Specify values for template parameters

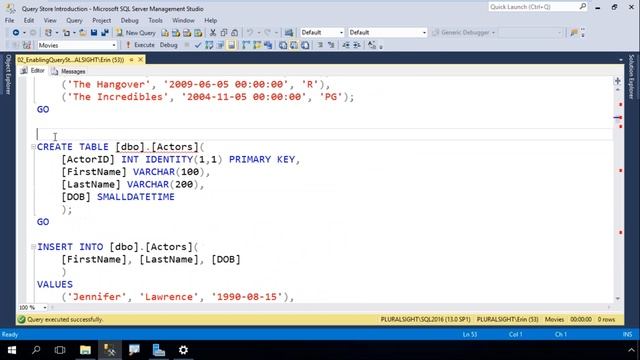[372, 45]
